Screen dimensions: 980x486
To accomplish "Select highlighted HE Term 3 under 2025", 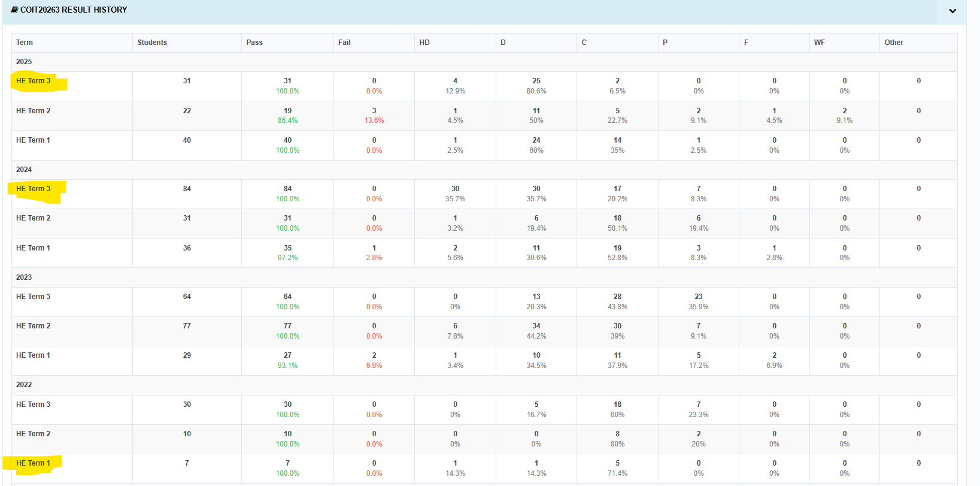I will [34, 81].
